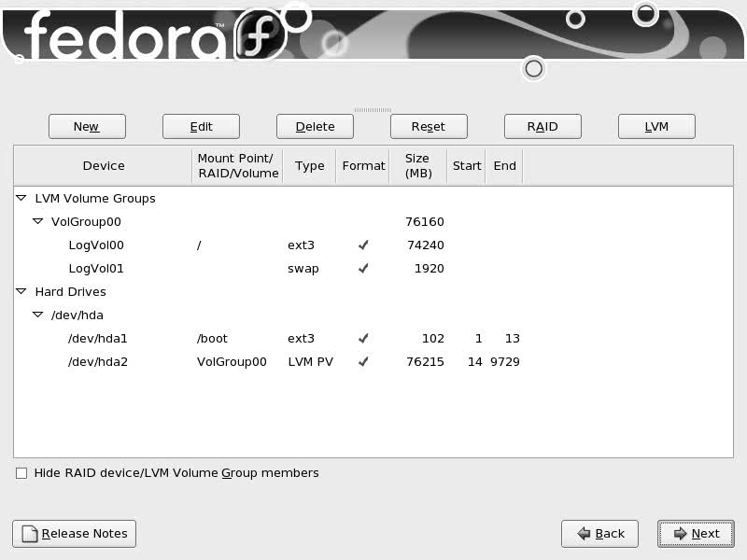Click the end value 13 of /dev/hda1

[513, 339]
